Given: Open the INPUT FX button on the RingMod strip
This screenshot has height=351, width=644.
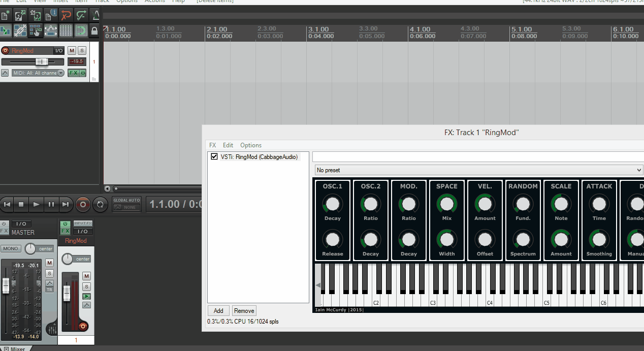Looking at the screenshot, I should 83,223.
